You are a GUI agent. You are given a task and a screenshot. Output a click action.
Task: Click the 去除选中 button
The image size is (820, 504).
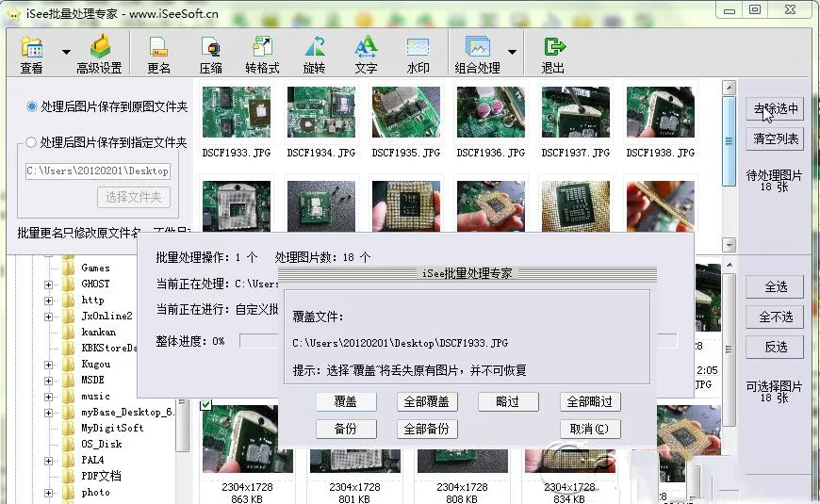(x=775, y=108)
